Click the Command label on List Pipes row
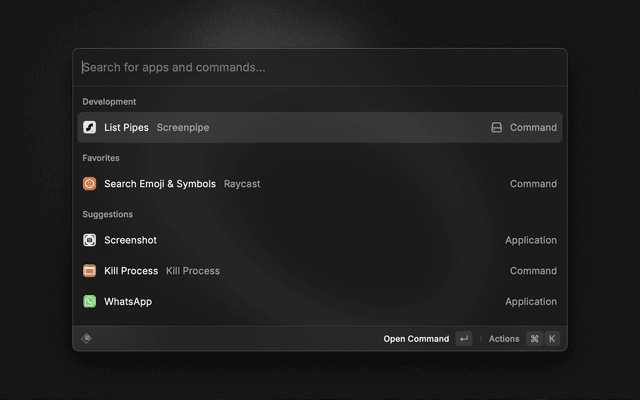Viewport: 640px width, 400px height. 533,127
